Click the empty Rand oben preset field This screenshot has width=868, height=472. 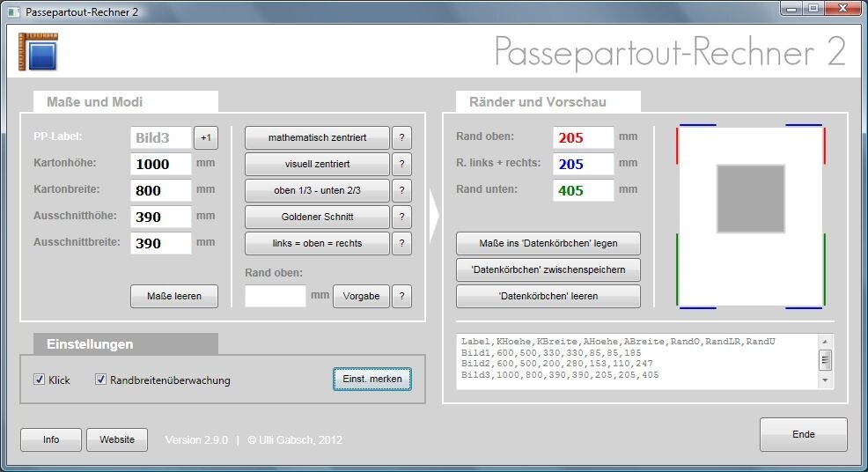276,296
